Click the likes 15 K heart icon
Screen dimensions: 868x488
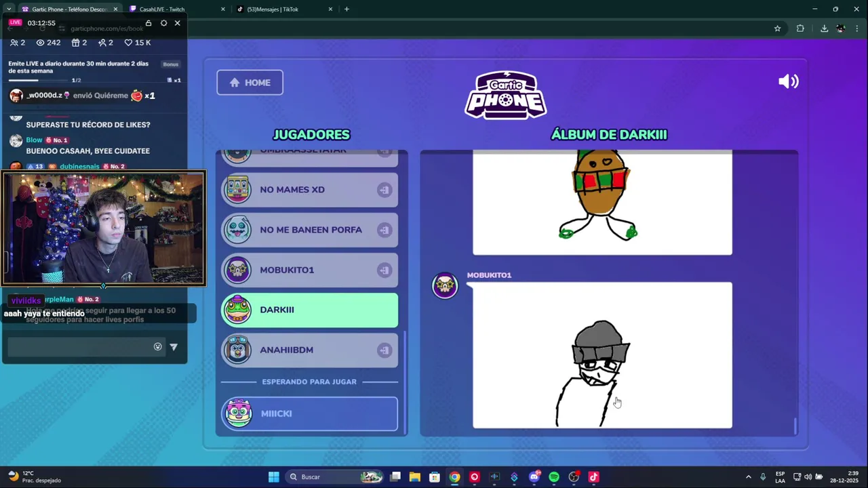pos(128,43)
